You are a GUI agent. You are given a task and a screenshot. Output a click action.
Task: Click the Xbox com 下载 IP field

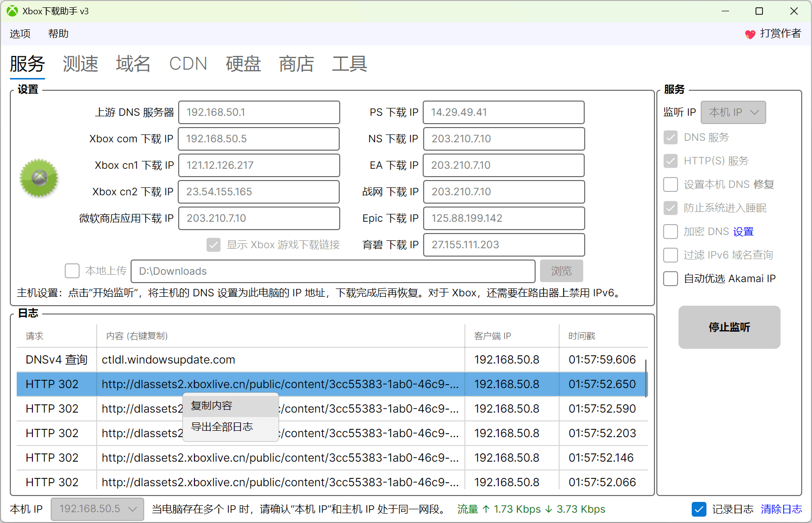(259, 139)
